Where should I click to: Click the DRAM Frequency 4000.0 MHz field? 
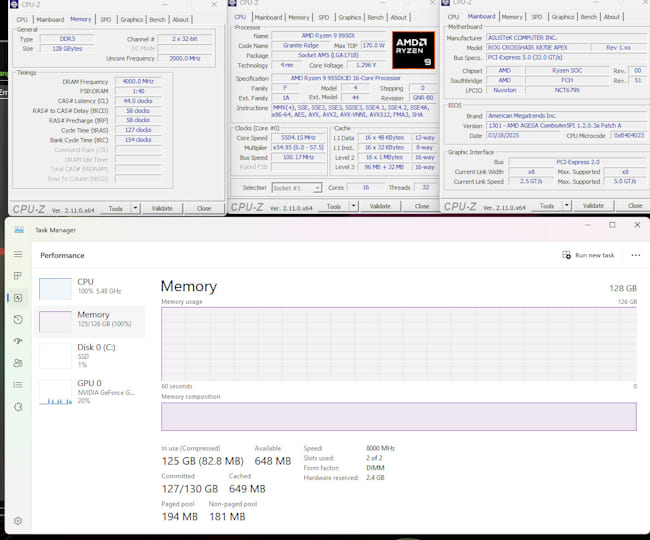point(138,82)
